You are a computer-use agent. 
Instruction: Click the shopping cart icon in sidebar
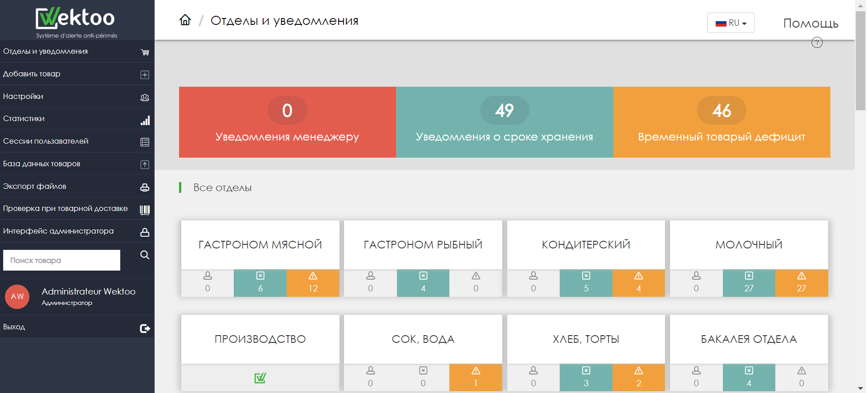pyautogui.click(x=145, y=52)
